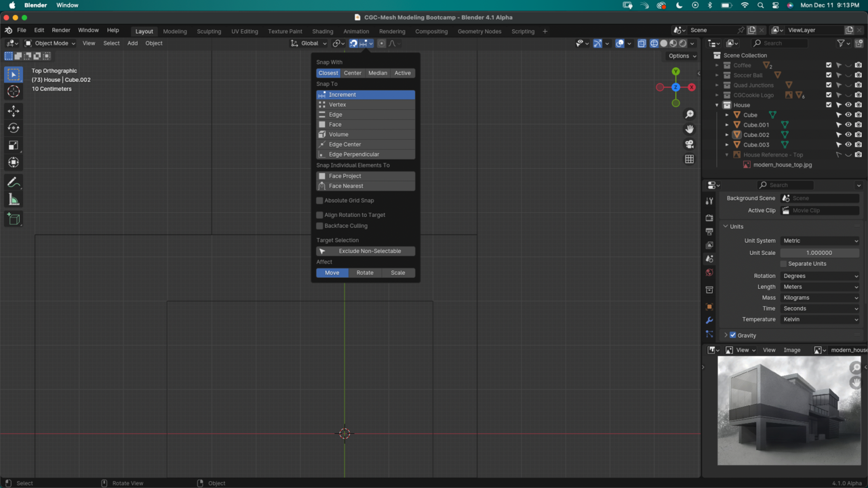868x488 pixels.
Task: Click the Unit Scale value field
Action: (x=819, y=253)
